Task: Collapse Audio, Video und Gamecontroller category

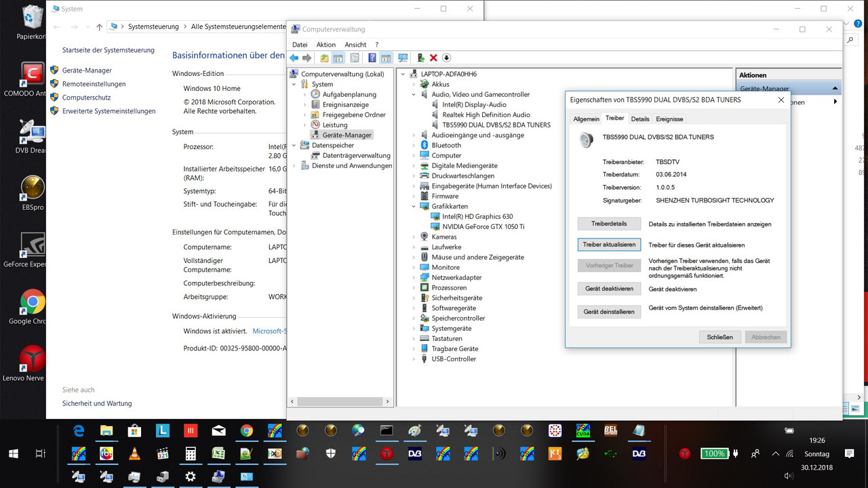Action: point(414,94)
